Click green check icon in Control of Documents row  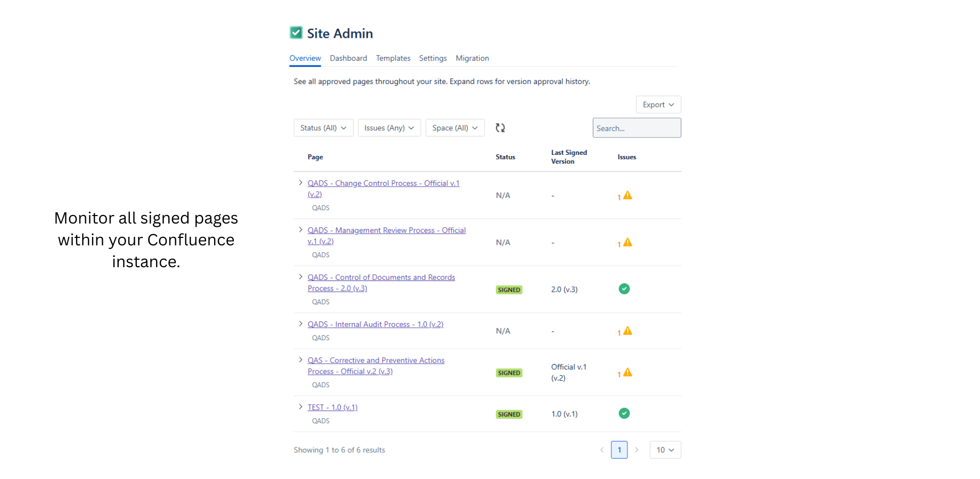pos(624,289)
